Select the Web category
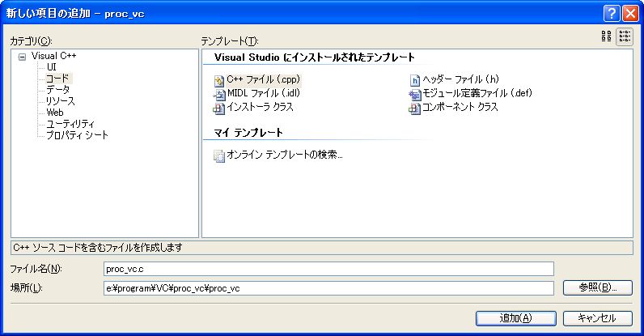The width and height of the screenshot is (644, 336). pos(55,113)
